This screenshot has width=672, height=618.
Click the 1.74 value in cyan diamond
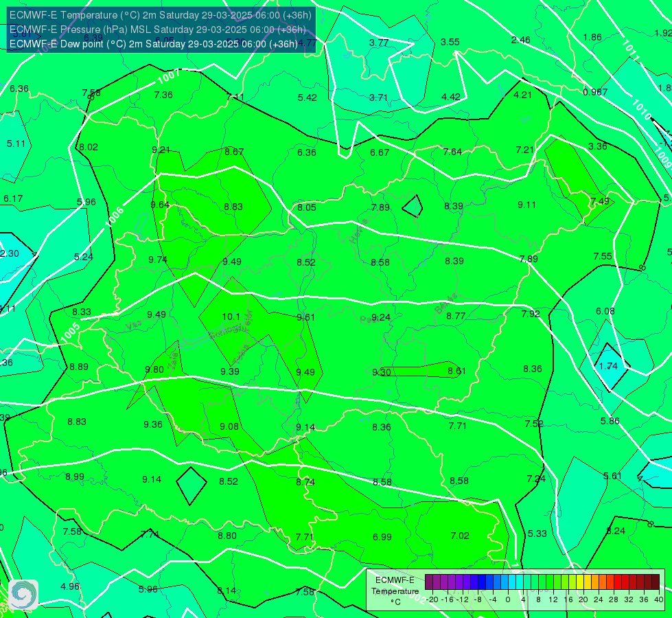[608, 366]
